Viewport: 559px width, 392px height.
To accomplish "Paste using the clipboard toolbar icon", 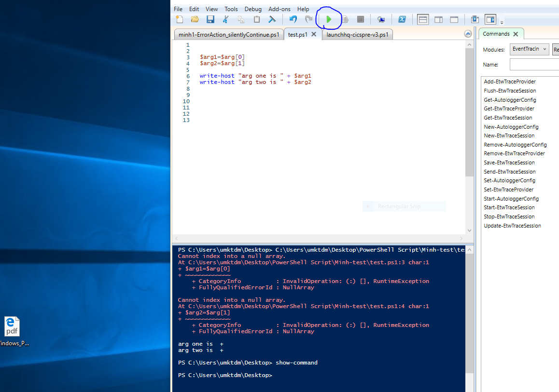I will coord(257,19).
